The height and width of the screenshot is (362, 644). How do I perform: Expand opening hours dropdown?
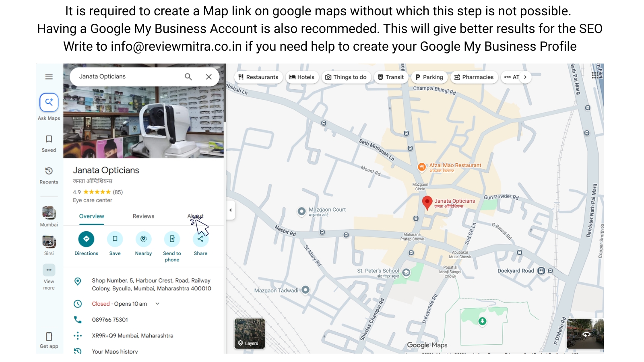point(157,304)
